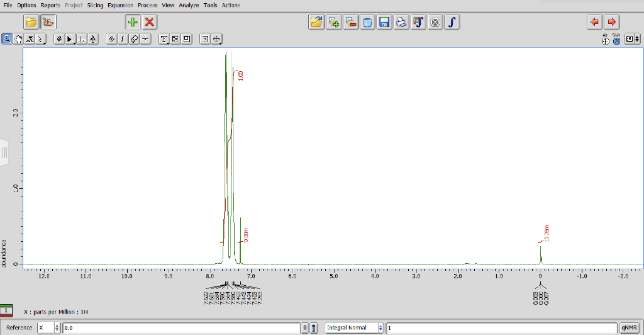
Task: Select the upward peak arrow tool
Action: coord(93,39)
